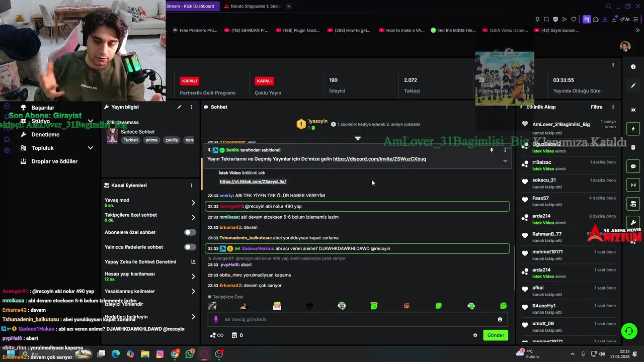This screenshot has width=644, height=362.
Task: Expand Yavaş mod settings
Action: pyautogui.click(x=193, y=203)
